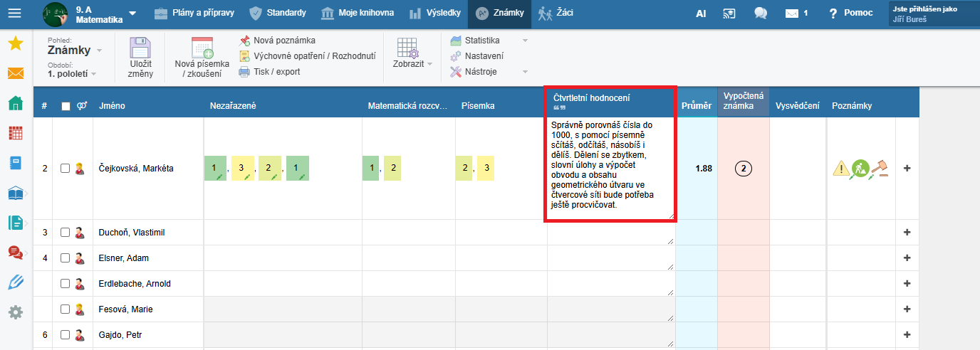Image resolution: width=980 pixels, height=350 pixels.
Task: Open the red calendar grid sidebar icon
Action: coord(15,133)
